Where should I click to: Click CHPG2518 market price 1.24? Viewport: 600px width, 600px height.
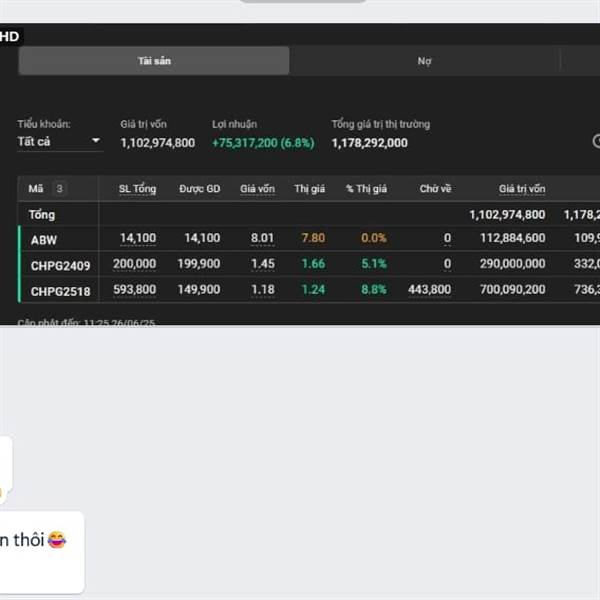313,289
